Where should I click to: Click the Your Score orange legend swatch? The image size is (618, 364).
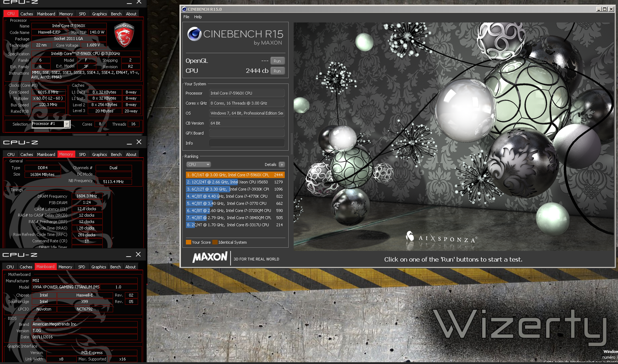(x=188, y=242)
